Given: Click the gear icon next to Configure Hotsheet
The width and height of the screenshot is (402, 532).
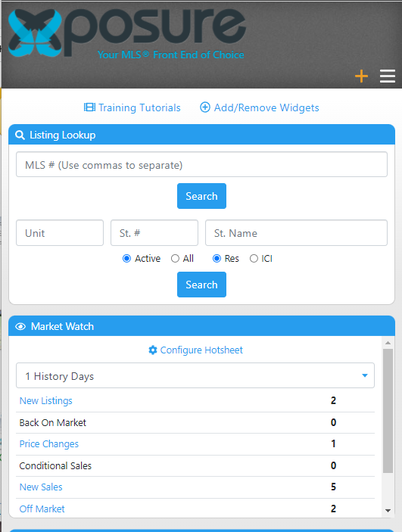Looking at the screenshot, I should tap(153, 350).
